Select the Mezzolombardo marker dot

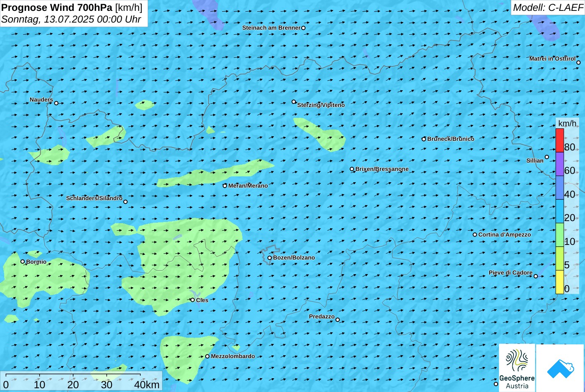pyautogui.click(x=207, y=356)
